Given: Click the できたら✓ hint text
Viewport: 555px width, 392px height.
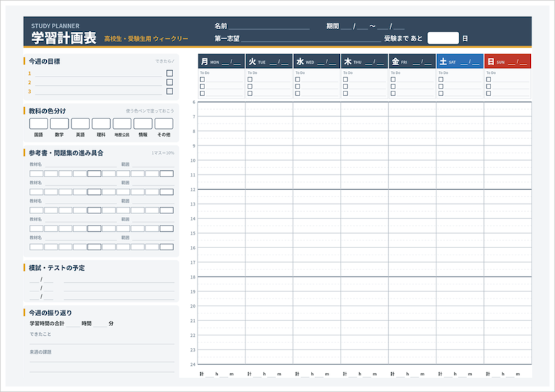Looking at the screenshot, I should (165, 61).
